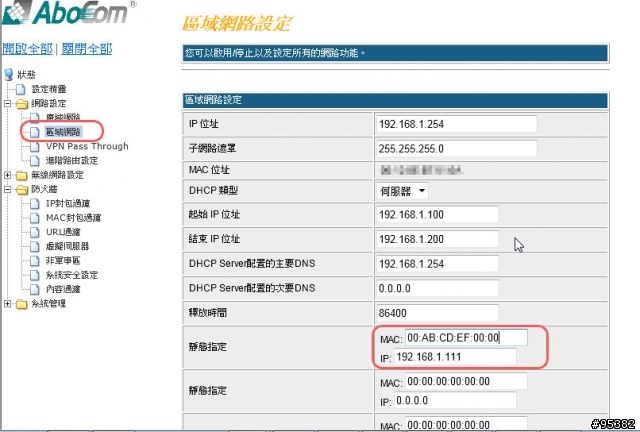Click the 區域網路設定 table header

[x=395, y=100]
